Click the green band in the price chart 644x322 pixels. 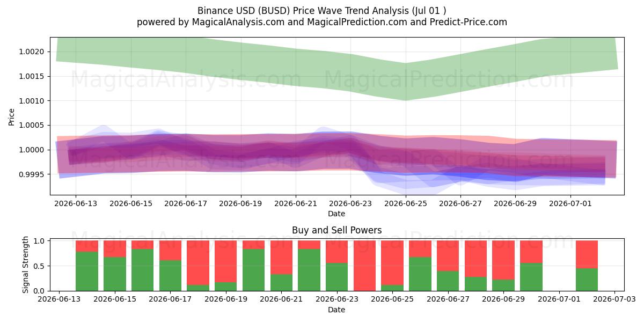pos(337,67)
